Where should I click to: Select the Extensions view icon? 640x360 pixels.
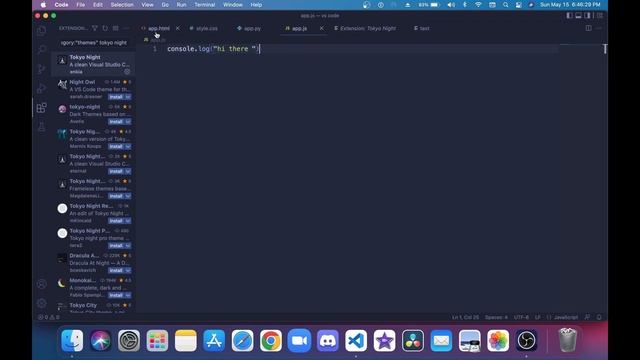tap(42, 108)
